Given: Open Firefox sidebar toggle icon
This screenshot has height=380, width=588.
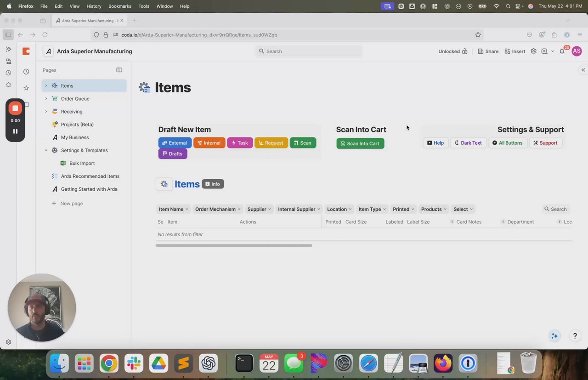Looking at the screenshot, I should [x=8, y=34].
